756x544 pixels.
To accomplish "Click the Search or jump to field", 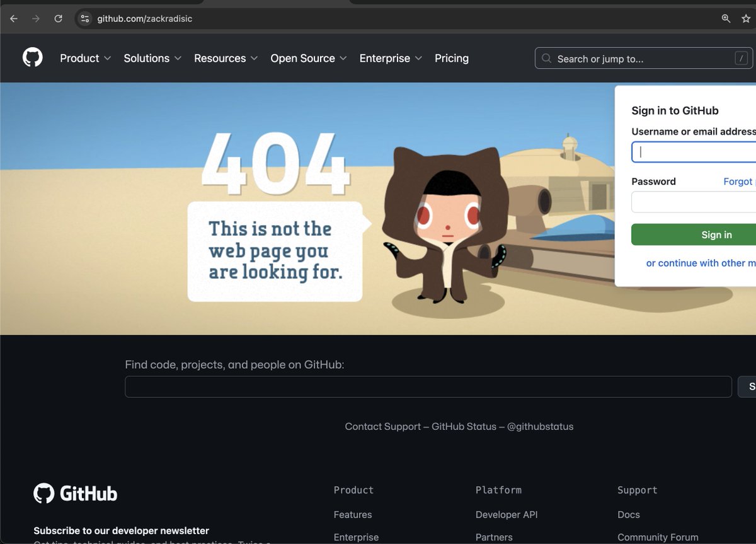I will click(x=644, y=59).
